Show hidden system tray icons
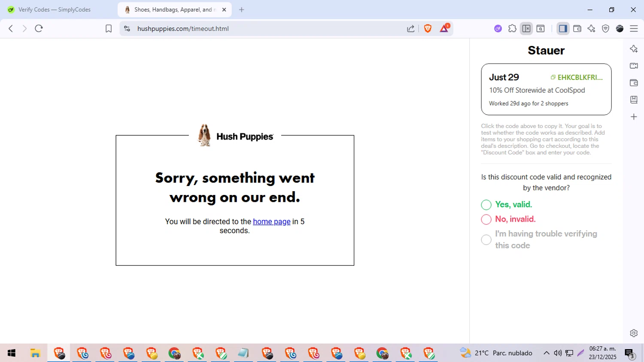644x362 pixels. pyautogui.click(x=547, y=353)
